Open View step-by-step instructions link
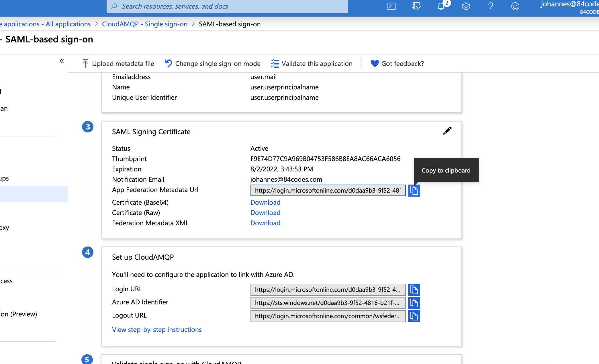Image resolution: width=599 pixels, height=364 pixels. coord(157,330)
